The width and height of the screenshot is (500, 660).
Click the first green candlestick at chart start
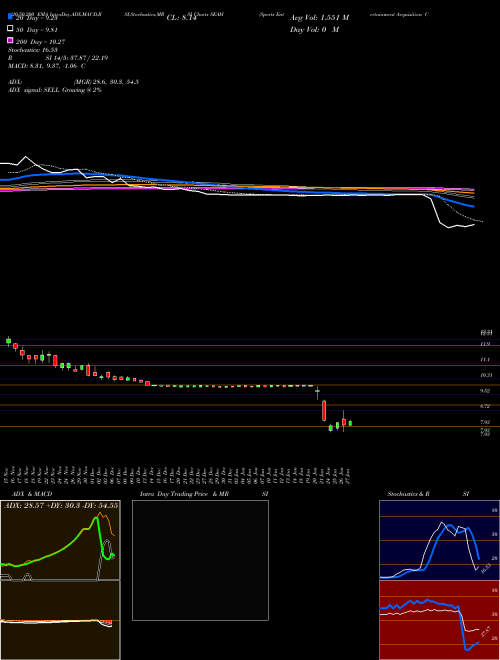pyautogui.click(x=8, y=341)
